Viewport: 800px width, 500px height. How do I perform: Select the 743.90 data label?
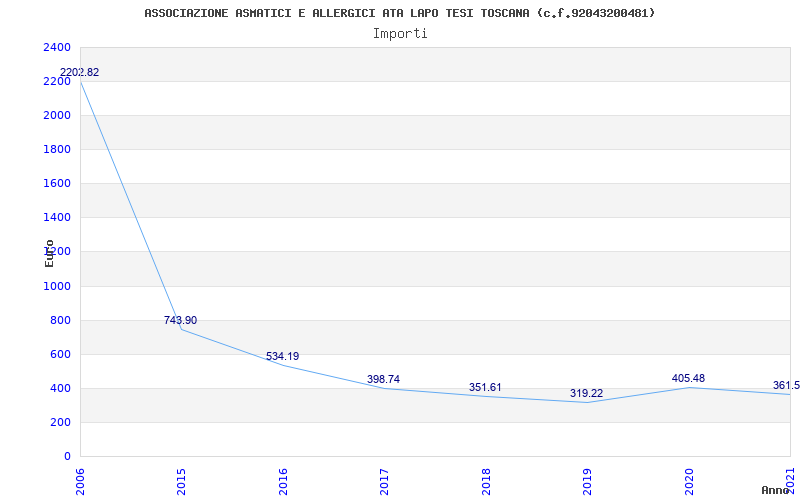tap(180, 320)
